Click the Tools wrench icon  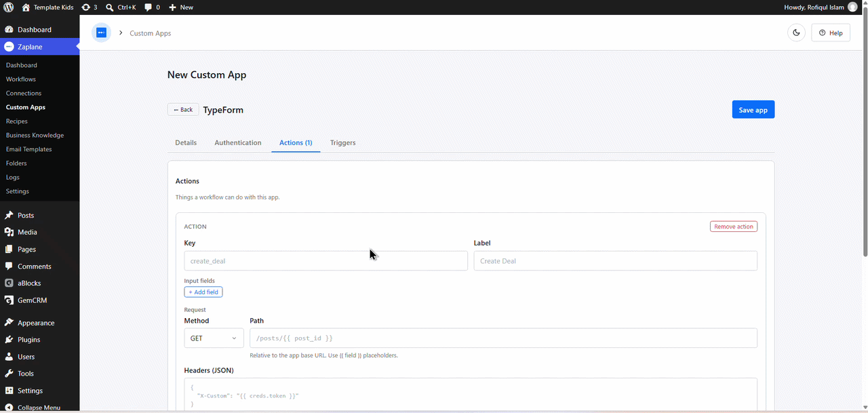9,374
